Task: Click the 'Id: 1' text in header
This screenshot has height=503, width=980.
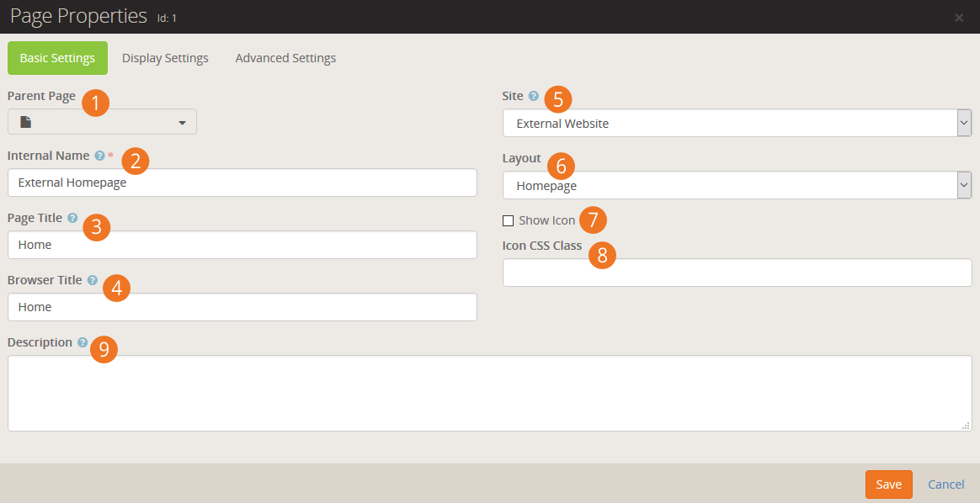Action: [167, 19]
